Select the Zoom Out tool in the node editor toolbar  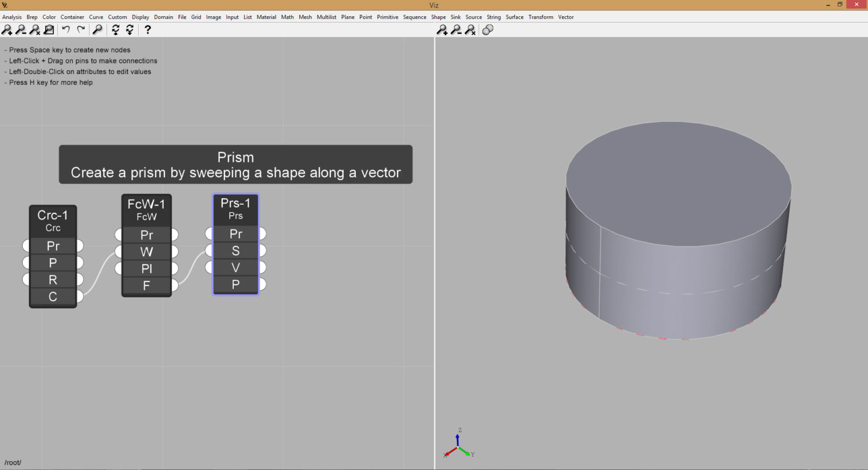click(21, 29)
